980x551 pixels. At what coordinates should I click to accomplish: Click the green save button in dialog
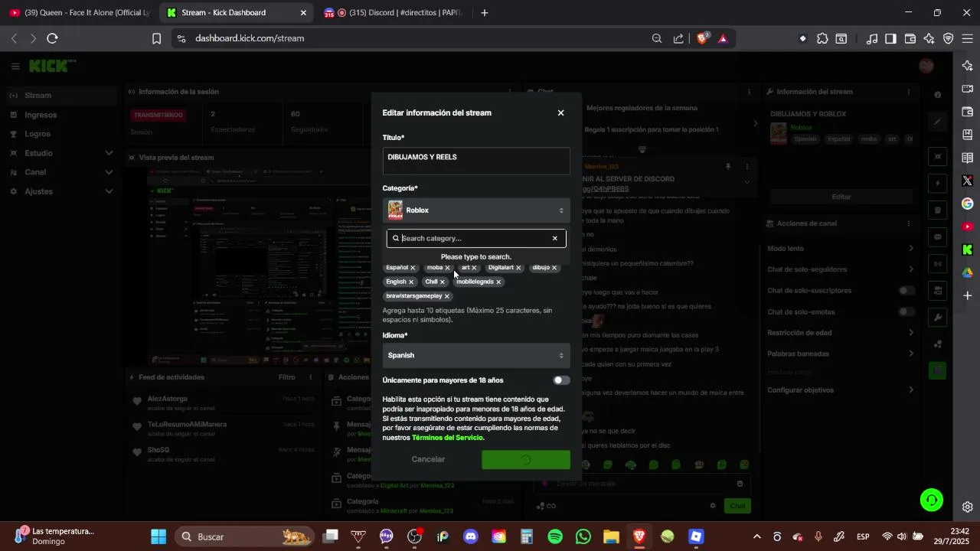[x=526, y=459]
